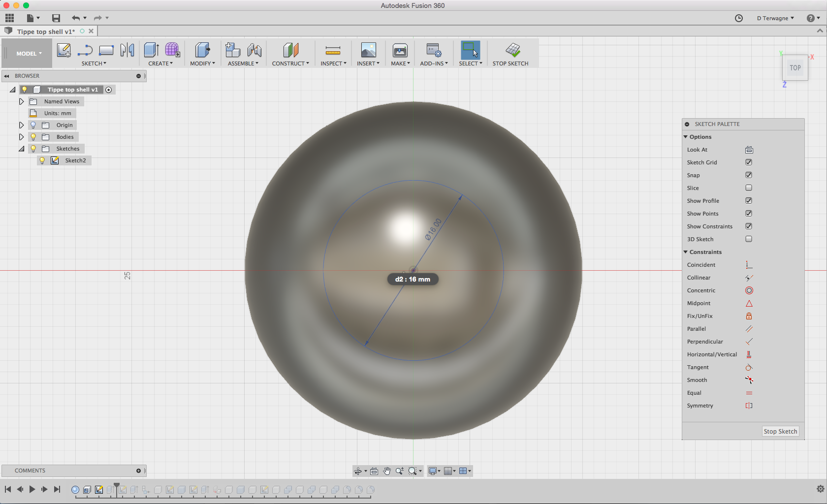The width and height of the screenshot is (827, 504).
Task: Expand the Bodies folder
Action: [21, 137]
